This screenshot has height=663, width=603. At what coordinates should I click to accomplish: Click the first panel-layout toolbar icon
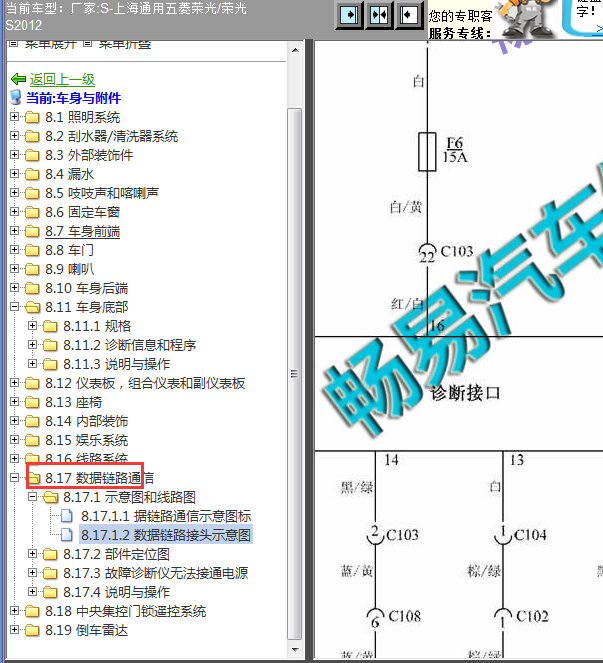349,15
